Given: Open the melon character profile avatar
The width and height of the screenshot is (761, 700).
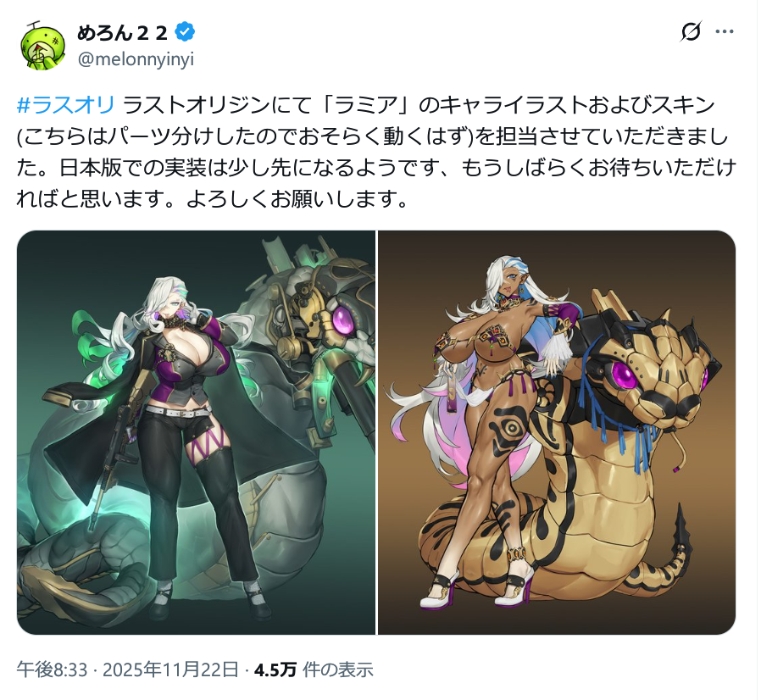Looking at the screenshot, I should [x=43, y=46].
